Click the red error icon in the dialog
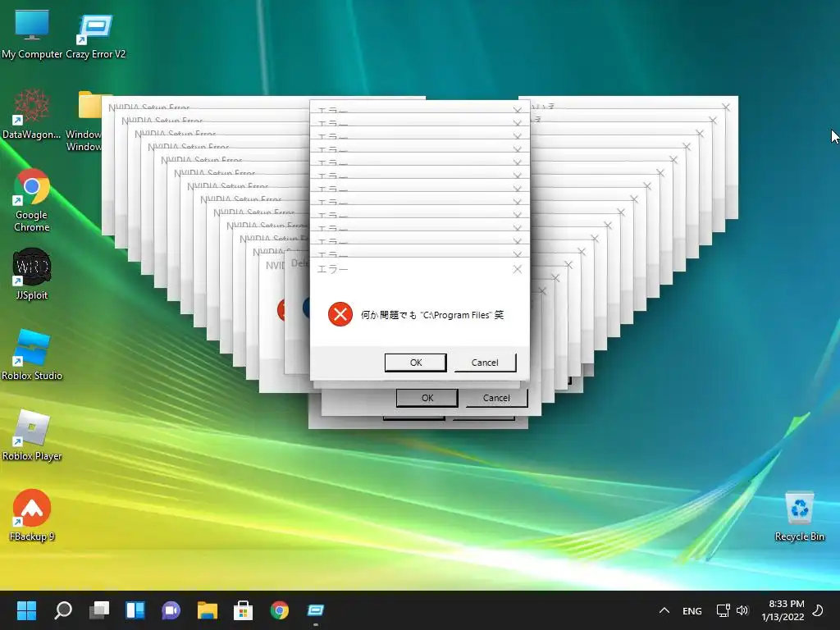The width and height of the screenshot is (840, 630). [340, 314]
